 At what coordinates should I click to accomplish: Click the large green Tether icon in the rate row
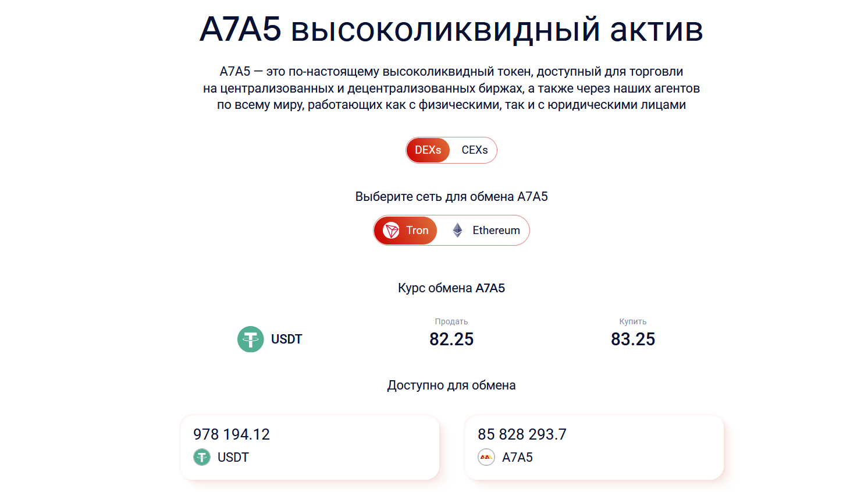251,339
